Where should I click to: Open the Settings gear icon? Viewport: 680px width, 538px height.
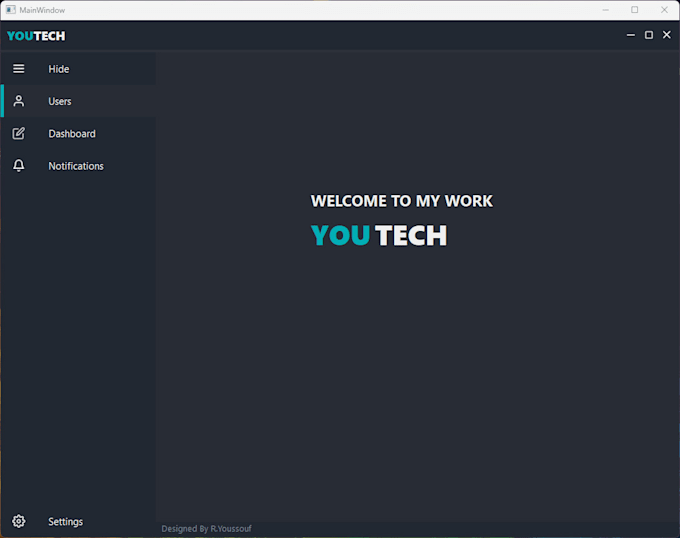19,521
